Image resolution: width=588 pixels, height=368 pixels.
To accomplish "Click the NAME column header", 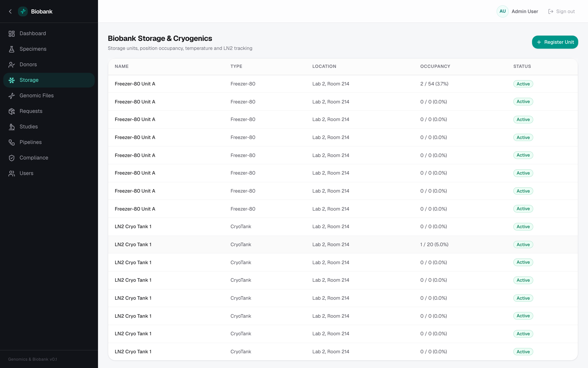I will tap(122, 66).
